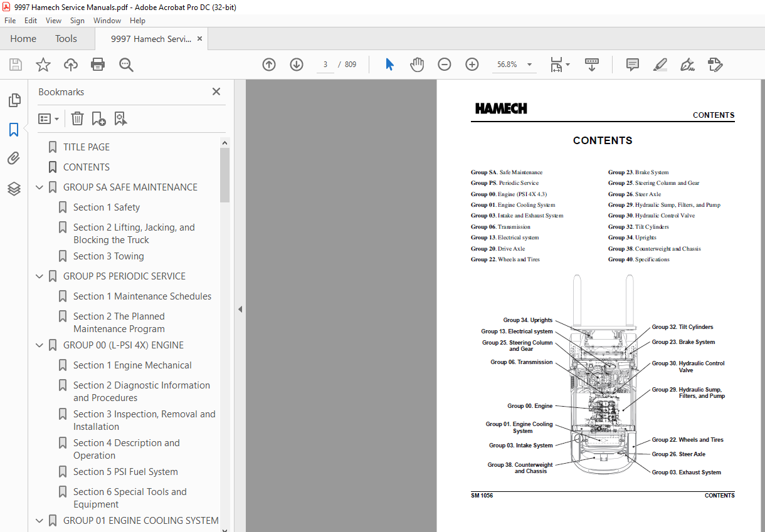Image resolution: width=765 pixels, height=532 pixels.
Task: Collapse GROUP 00 (L-PSI 4X) ENGINE bookmark
Action: click(40, 345)
